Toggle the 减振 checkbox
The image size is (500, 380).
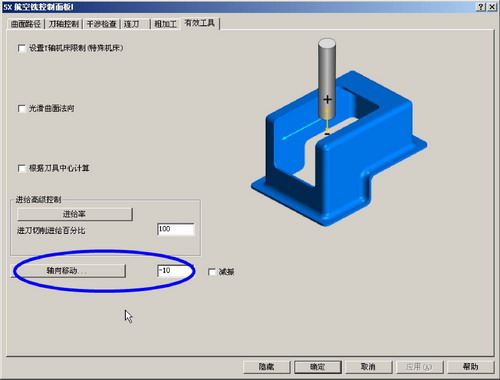[x=212, y=272]
